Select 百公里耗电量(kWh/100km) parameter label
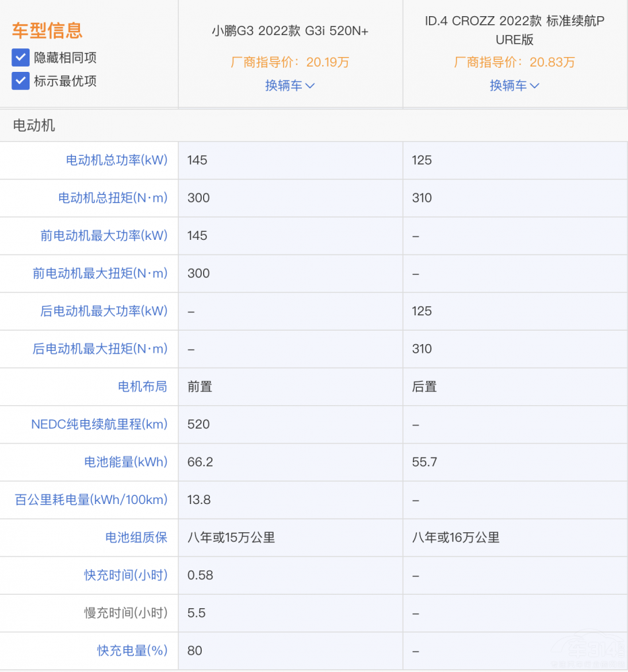The image size is (628, 672). tap(91, 499)
